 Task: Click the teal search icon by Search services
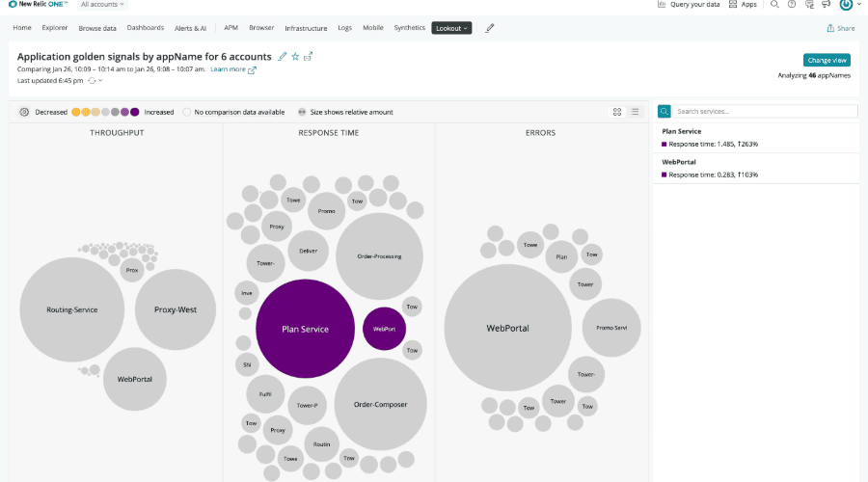click(x=665, y=112)
